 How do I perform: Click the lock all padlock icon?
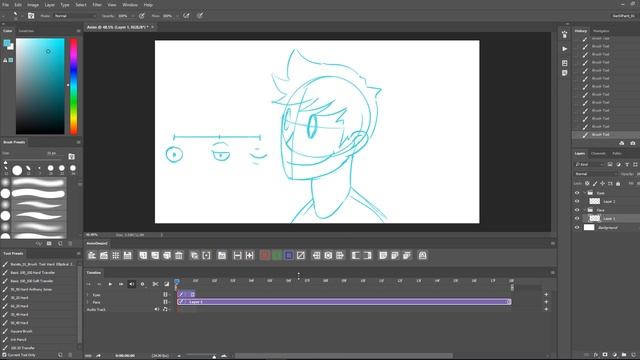pyautogui.click(x=618, y=184)
